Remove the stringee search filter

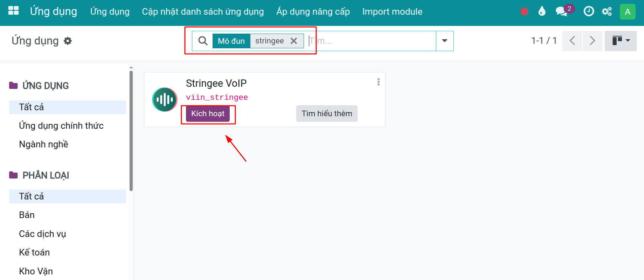(294, 41)
